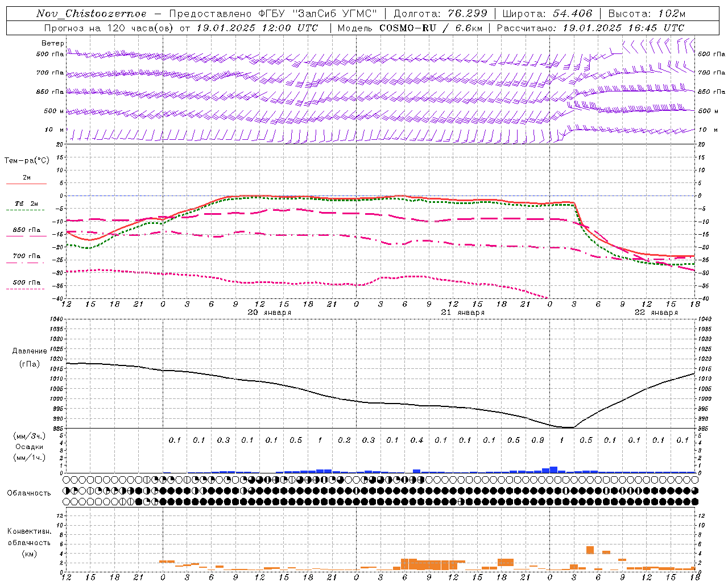Click '700 гПа' entry in temperature legend
The width and height of the screenshot is (728, 582).
pyautogui.click(x=26, y=256)
